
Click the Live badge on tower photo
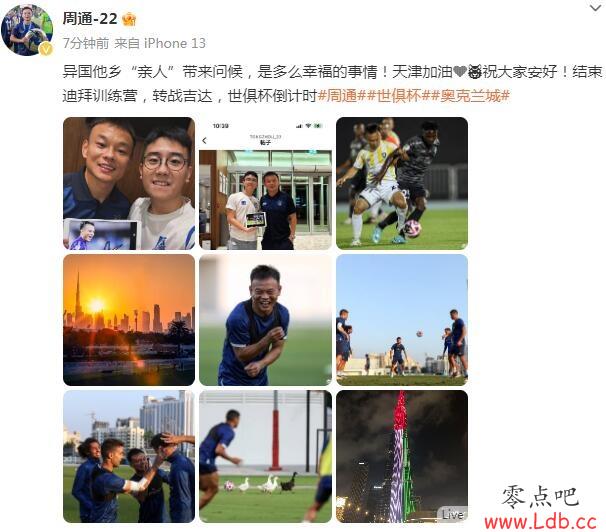[x=452, y=514]
